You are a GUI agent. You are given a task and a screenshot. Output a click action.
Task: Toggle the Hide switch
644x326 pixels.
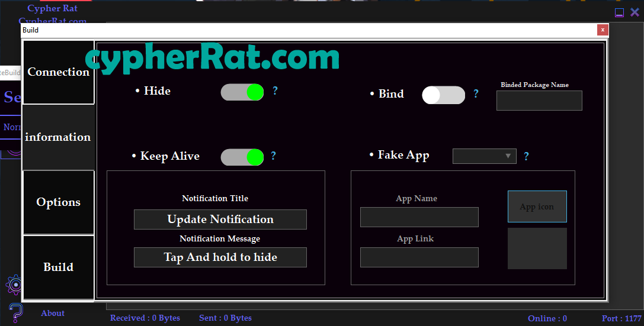pos(242,92)
